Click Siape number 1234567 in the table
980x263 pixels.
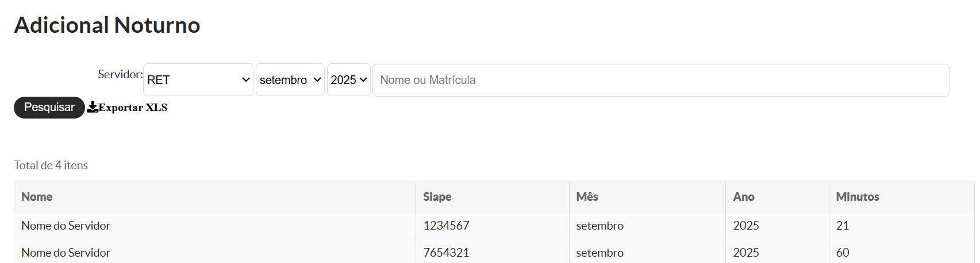(446, 226)
